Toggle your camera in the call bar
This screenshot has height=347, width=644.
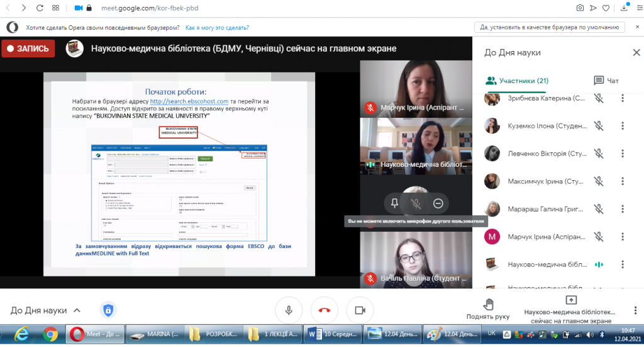pos(360,310)
